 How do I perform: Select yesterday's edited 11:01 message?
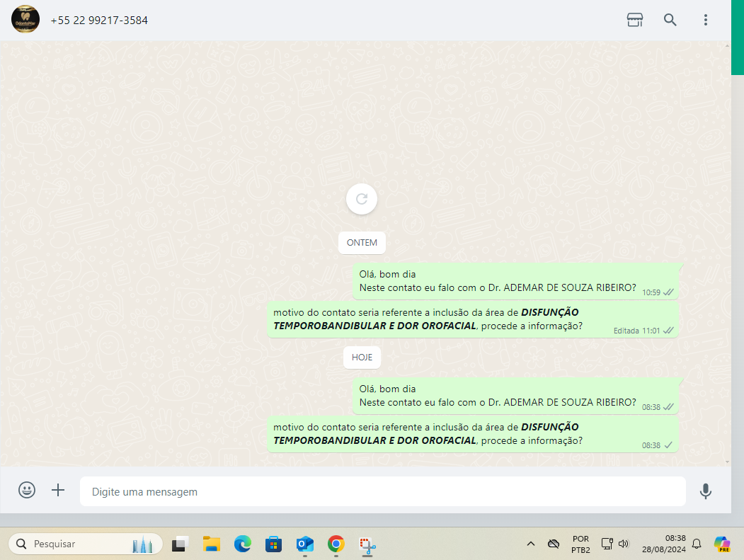pyautogui.click(x=473, y=319)
